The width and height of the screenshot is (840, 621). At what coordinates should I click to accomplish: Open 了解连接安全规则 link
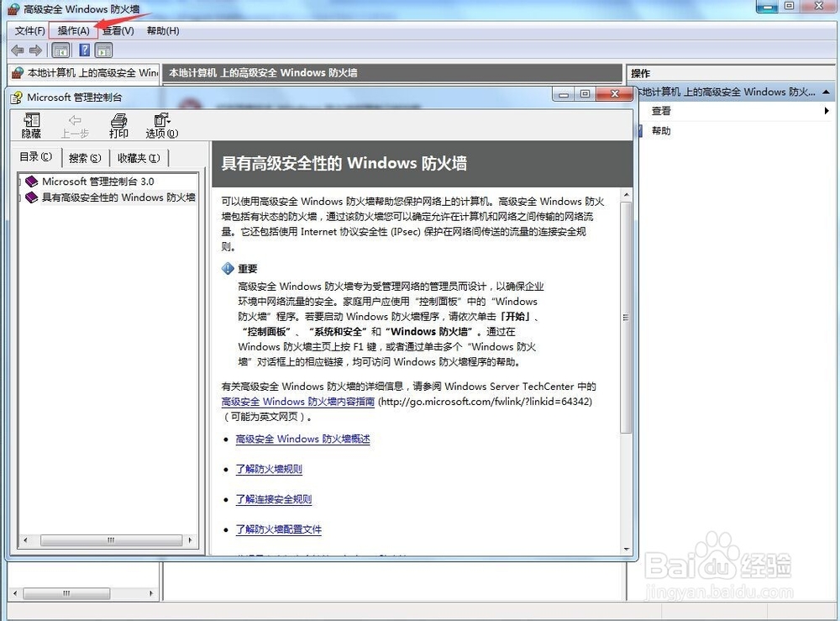tap(274, 499)
